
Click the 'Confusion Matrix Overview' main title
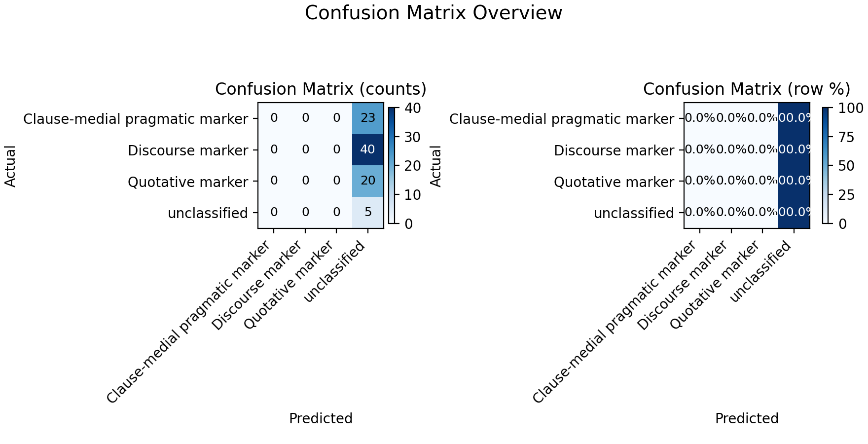point(434,13)
